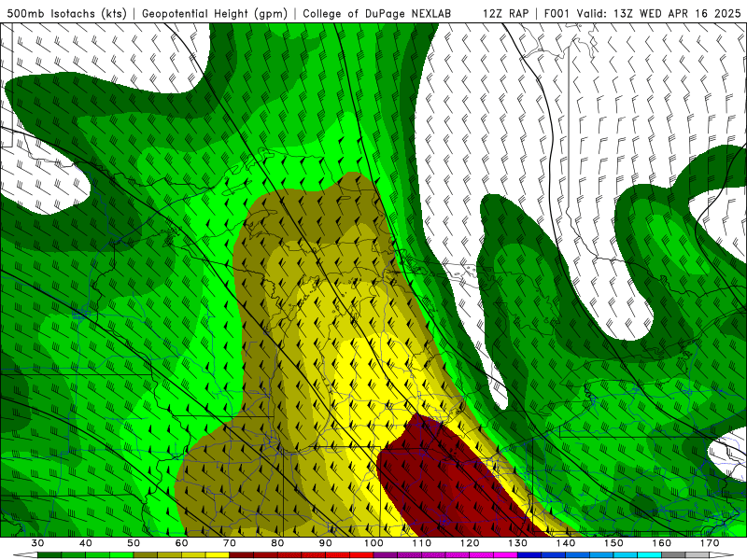The width and height of the screenshot is (747, 560).
Task: Click the 'Valid: 13Z WED APR 16 2025' text
Action: [x=659, y=13]
